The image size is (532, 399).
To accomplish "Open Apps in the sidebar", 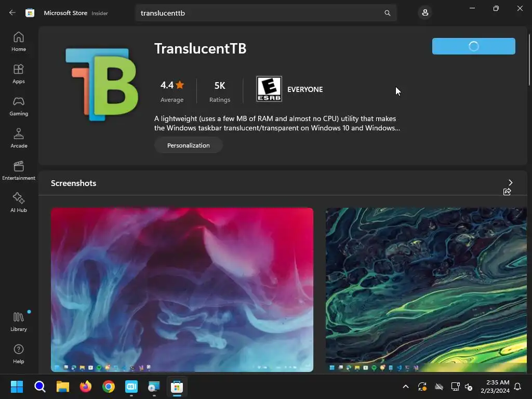I will 19,74.
